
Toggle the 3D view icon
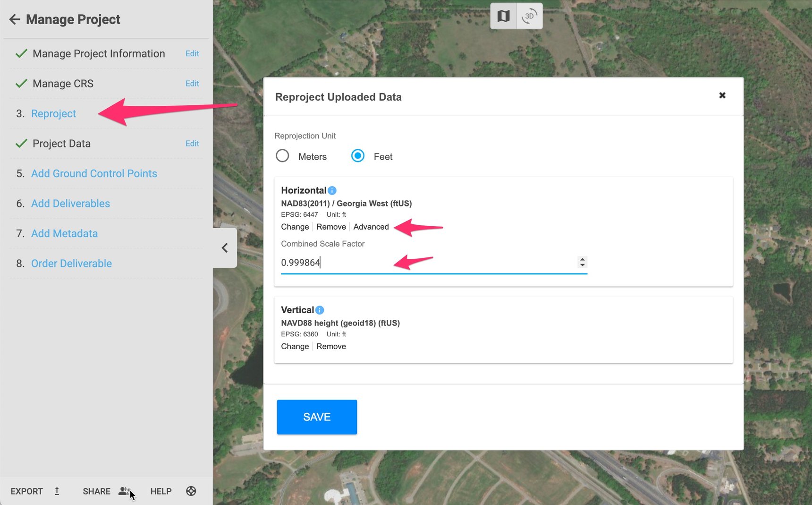(529, 16)
